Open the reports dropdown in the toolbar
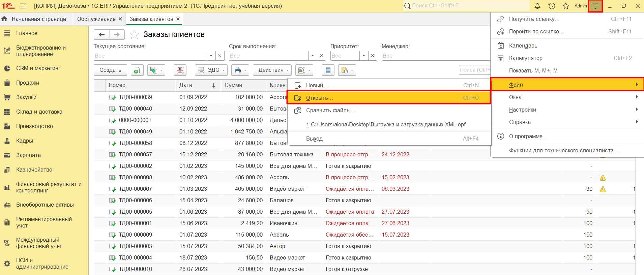The width and height of the screenshot is (644, 275). coord(304,70)
